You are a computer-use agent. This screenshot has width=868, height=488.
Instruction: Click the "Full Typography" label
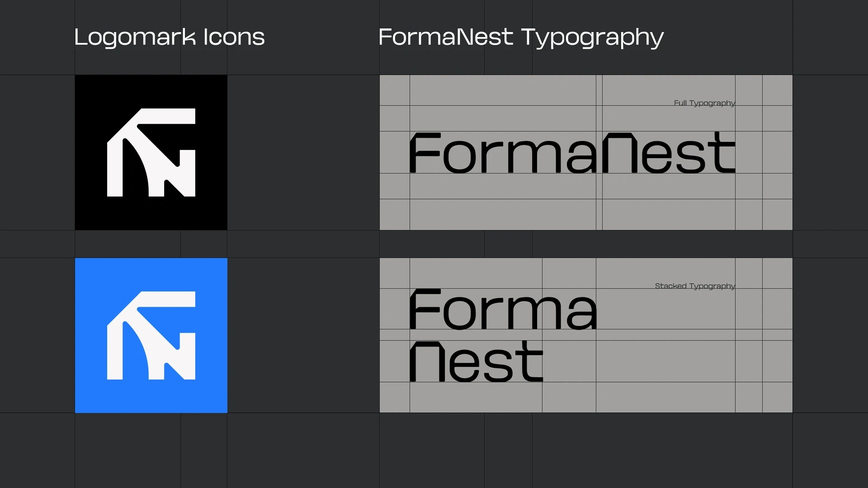(x=704, y=103)
